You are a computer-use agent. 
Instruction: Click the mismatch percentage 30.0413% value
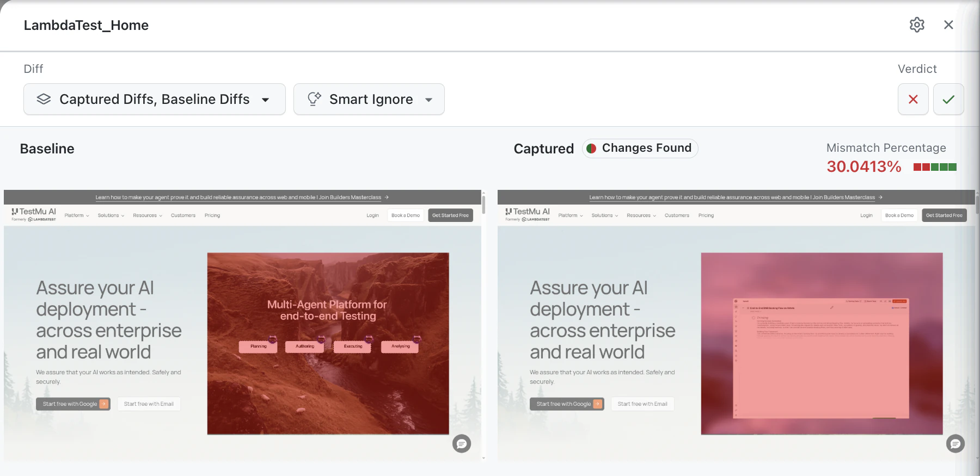(x=864, y=166)
